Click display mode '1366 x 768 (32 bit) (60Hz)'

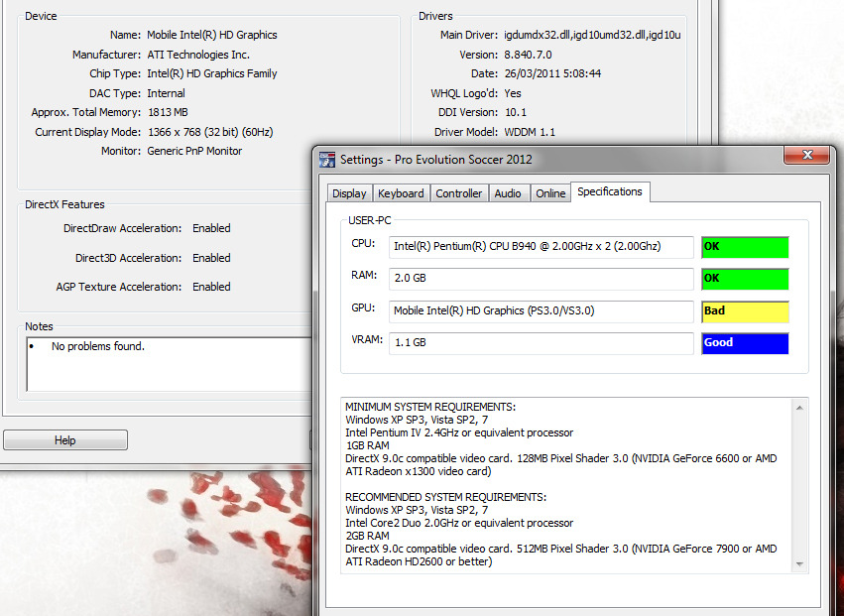210,132
